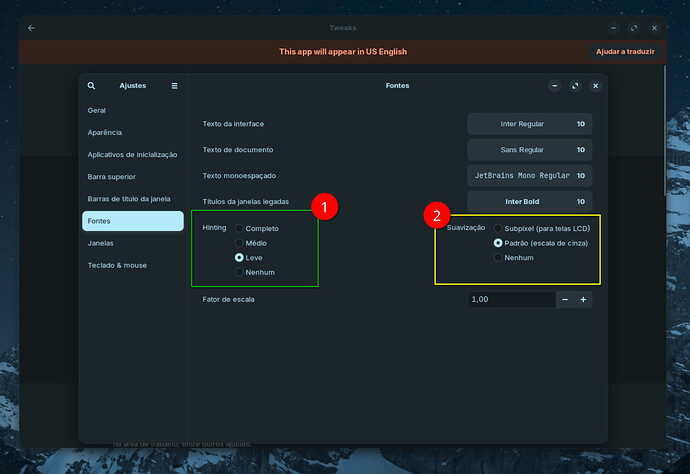Screen dimensions: 690x474
Task: Open the JetBrains Mono Regular font chooser
Action: click(529, 175)
